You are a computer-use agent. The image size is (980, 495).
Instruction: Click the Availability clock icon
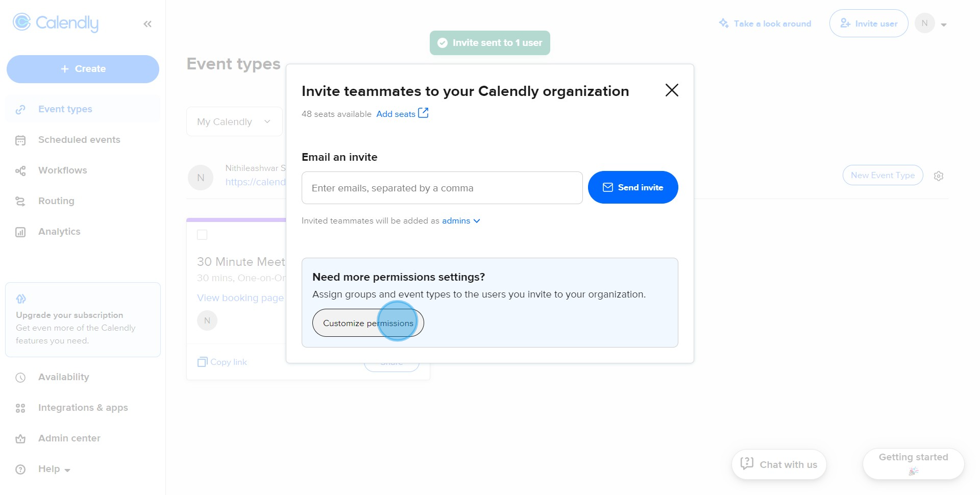(x=20, y=378)
